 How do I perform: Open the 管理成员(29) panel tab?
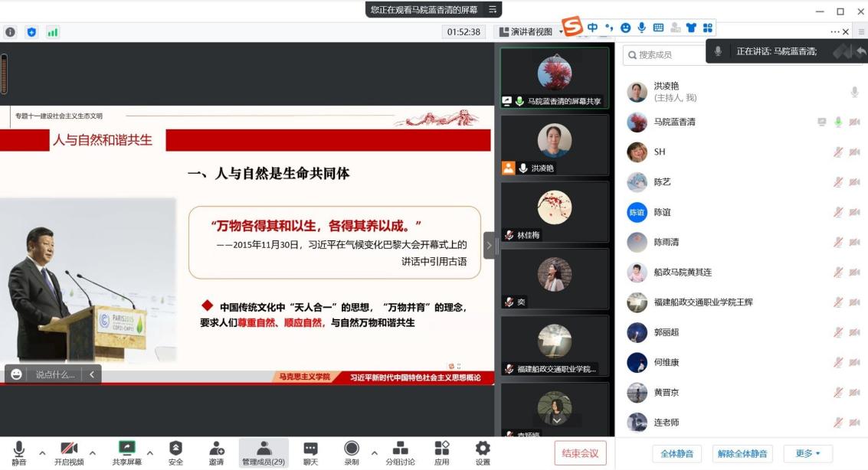coord(264,452)
